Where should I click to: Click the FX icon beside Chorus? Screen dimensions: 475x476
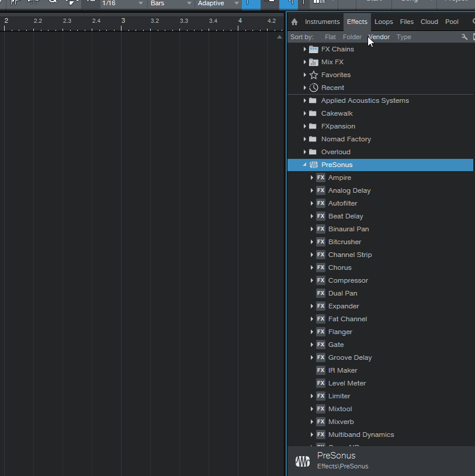[x=321, y=267]
